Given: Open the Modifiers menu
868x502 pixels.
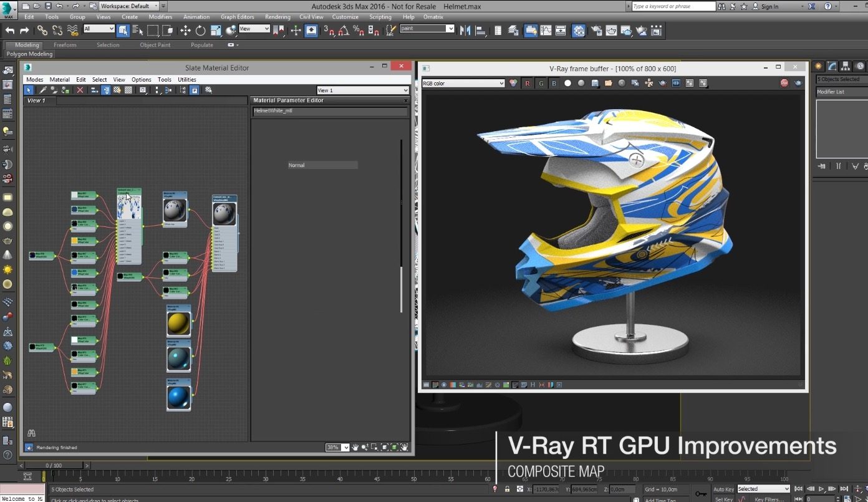Looking at the screenshot, I should click(x=160, y=17).
